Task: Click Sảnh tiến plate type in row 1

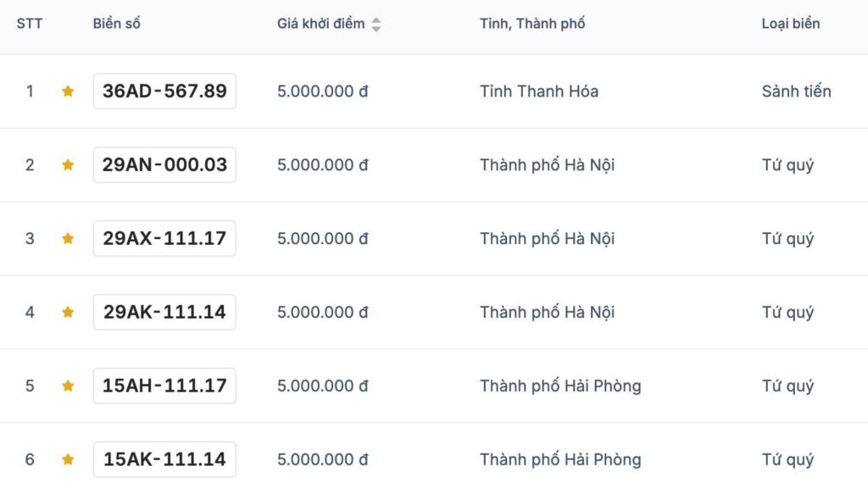Action: pyautogui.click(x=796, y=92)
